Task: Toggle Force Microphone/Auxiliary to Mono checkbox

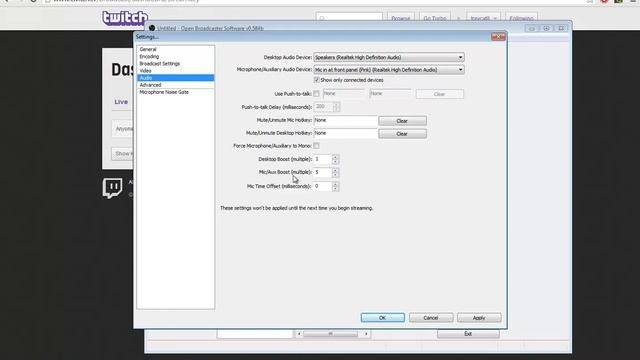Action: pos(316,146)
